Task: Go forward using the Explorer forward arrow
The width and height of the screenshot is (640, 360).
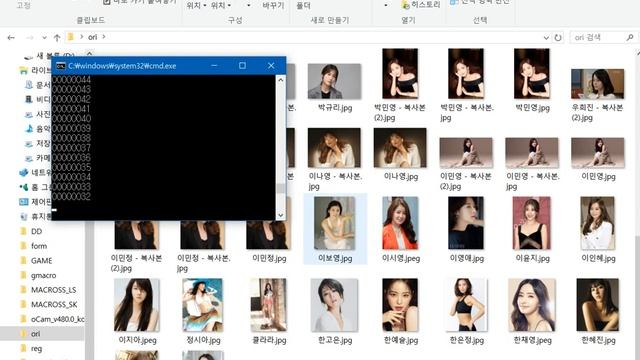Action: (x=29, y=38)
